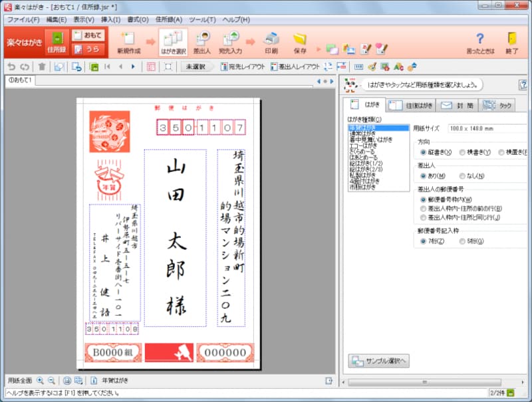Open 宛先入力 (recipient entry) tool

tap(229, 41)
